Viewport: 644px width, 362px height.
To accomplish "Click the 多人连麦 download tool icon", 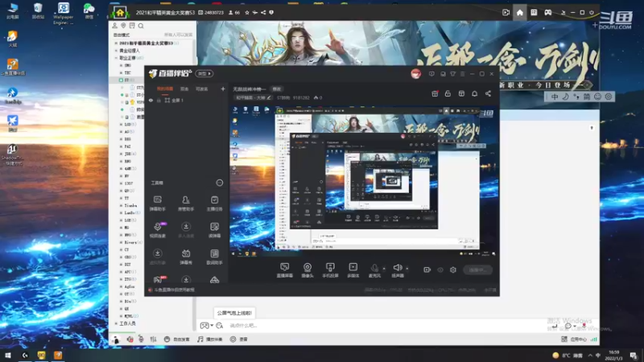I will pyautogui.click(x=186, y=230).
